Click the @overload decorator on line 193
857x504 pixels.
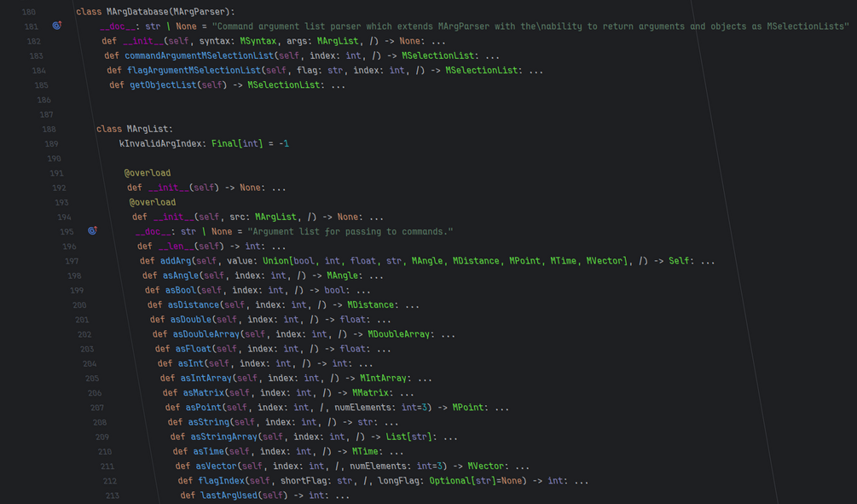(x=153, y=202)
